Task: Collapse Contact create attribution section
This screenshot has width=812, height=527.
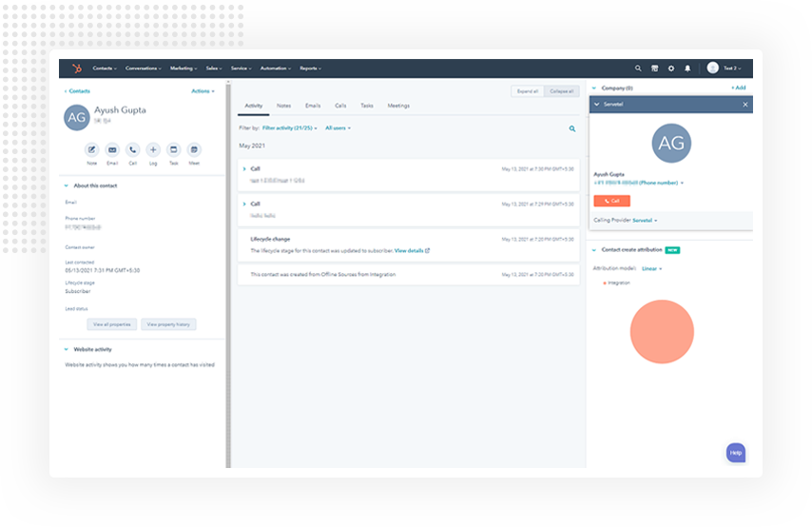Action: click(594, 250)
